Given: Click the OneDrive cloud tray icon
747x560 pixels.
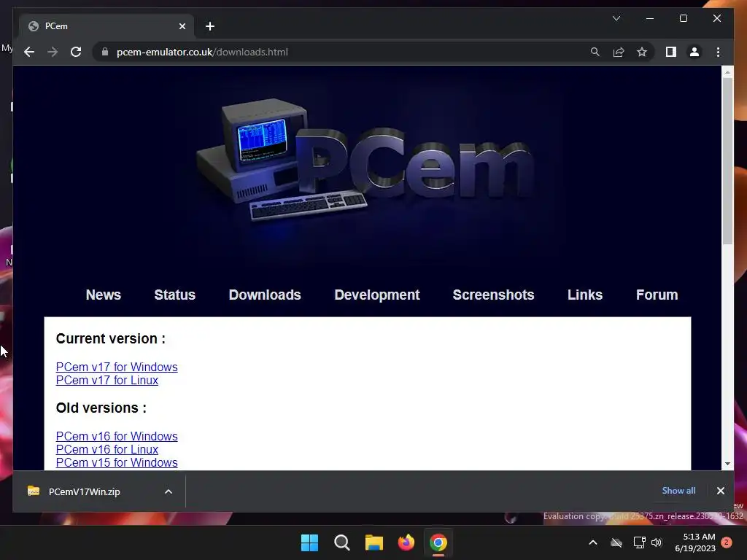Looking at the screenshot, I should [x=616, y=542].
